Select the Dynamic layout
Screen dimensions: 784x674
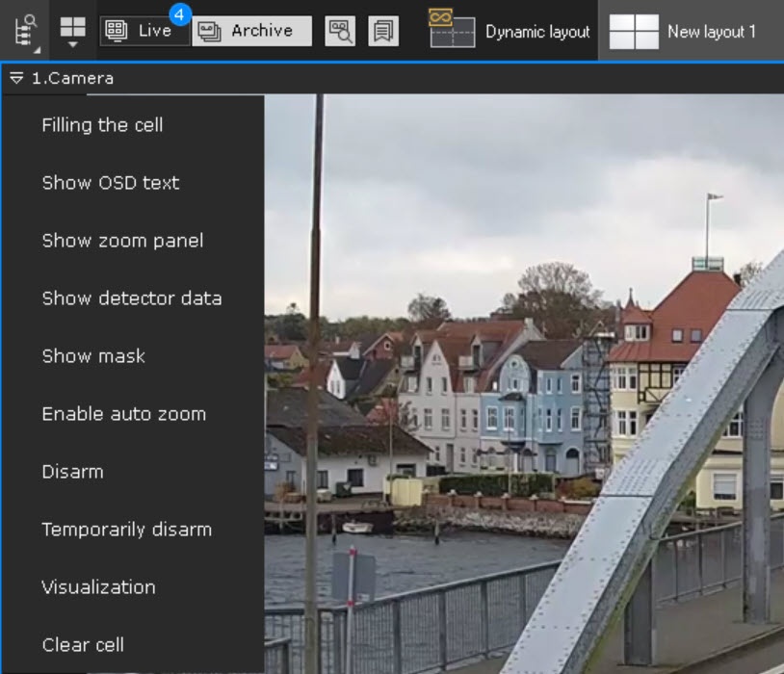(x=509, y=31)
